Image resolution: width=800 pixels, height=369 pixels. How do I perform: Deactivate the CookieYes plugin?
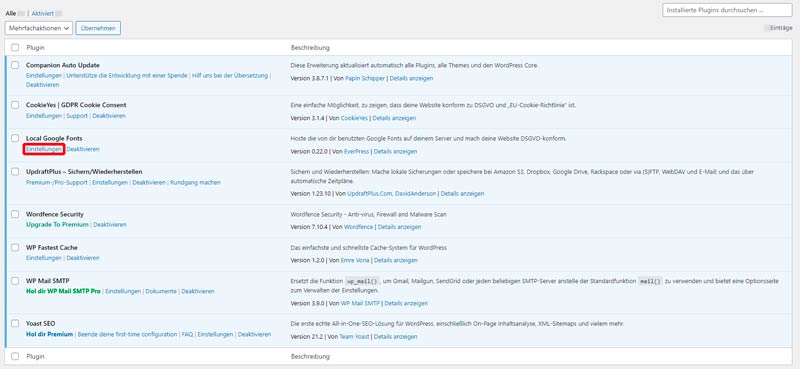point(109,116)
